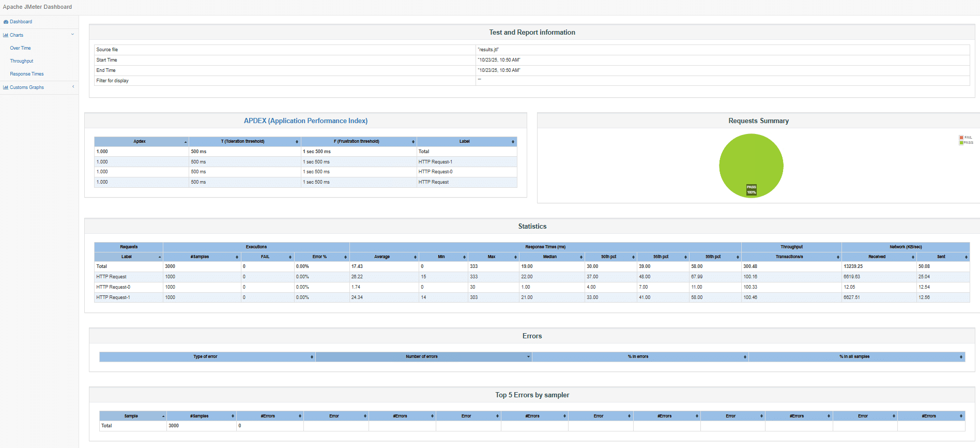
Task: Open the Throughput charts page
Action: [x=22, y=61]
